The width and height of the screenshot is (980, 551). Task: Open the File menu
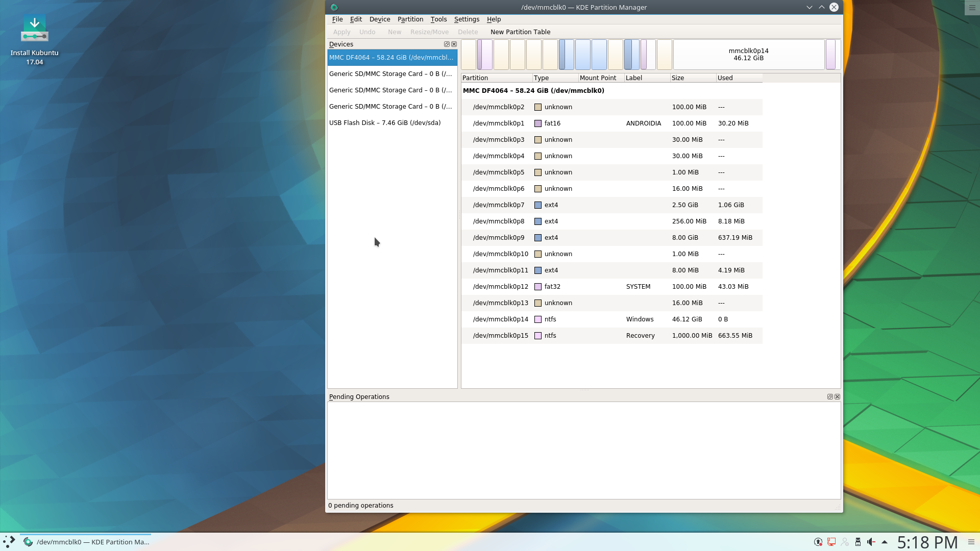(337, 19)
